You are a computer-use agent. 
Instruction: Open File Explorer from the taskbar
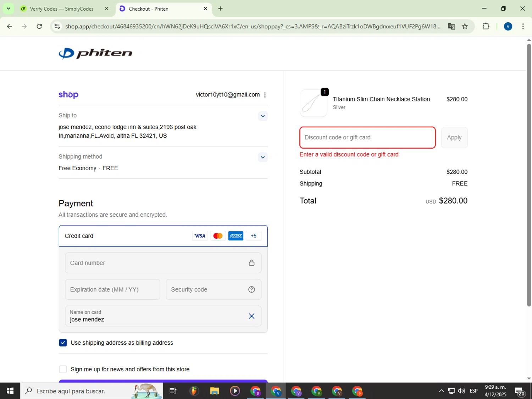215,391
